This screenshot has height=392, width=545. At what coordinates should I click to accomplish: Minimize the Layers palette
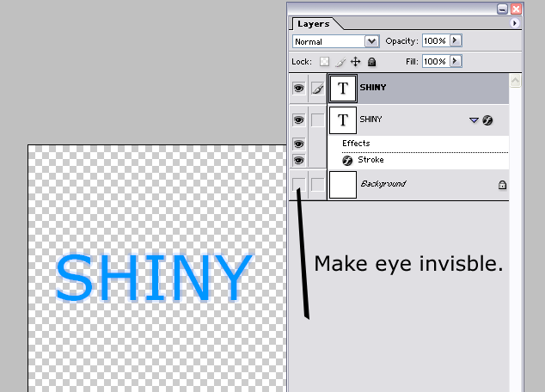[x=502, y=9]
